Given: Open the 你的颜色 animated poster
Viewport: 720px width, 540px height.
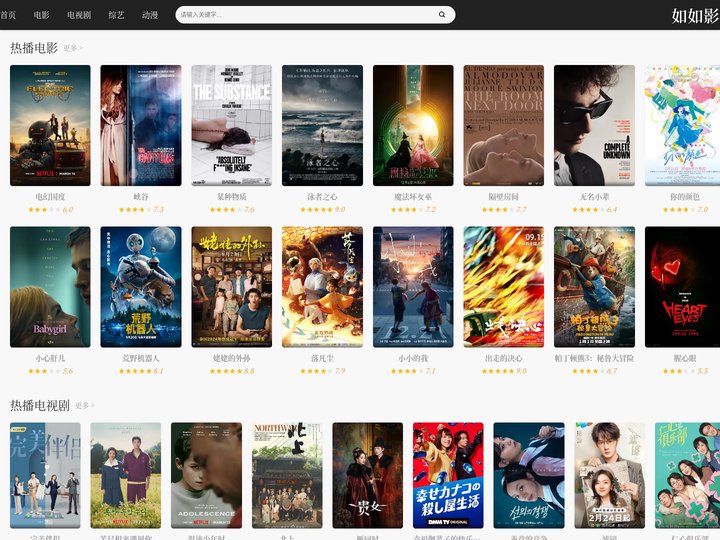Looking at the screenshot, I should click(682, 125).
